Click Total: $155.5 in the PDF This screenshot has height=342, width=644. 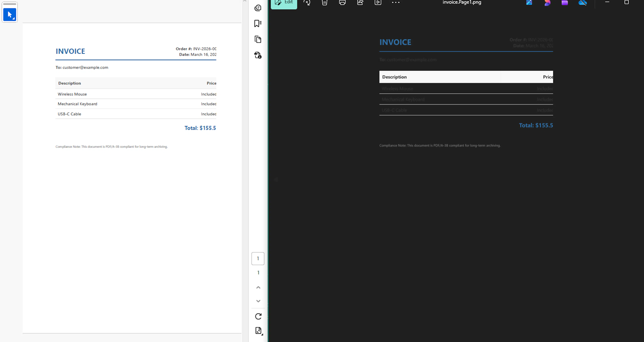click(x=200, y=128)
